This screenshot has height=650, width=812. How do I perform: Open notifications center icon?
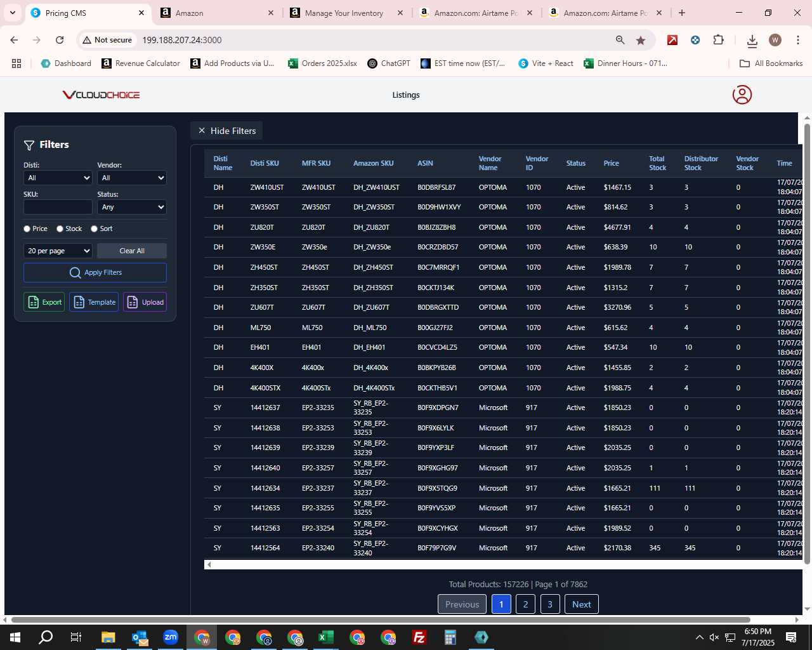791,637
